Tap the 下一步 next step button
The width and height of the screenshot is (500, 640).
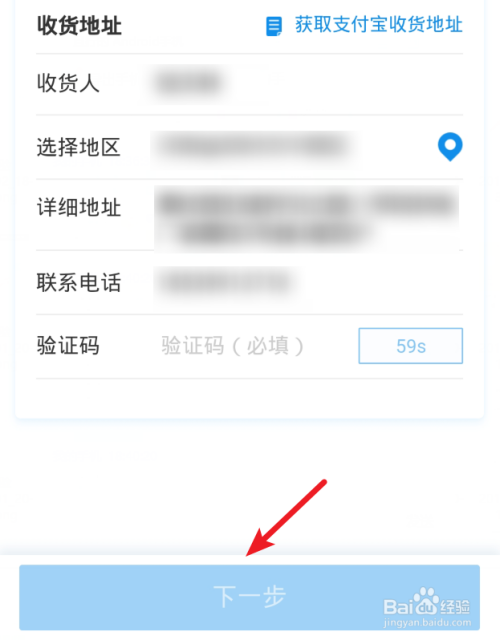[x=249, y=597]
